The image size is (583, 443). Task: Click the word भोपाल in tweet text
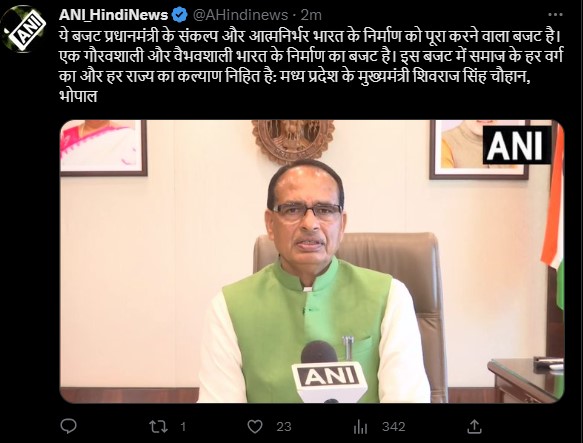pyautogui.click(x=78, y=96)
